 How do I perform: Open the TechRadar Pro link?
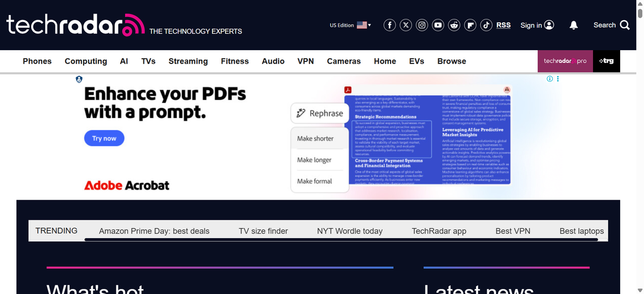565,61
